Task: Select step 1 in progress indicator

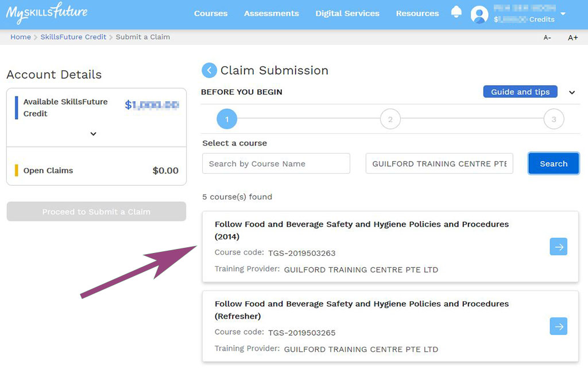Action: click(x=226, y=119)
